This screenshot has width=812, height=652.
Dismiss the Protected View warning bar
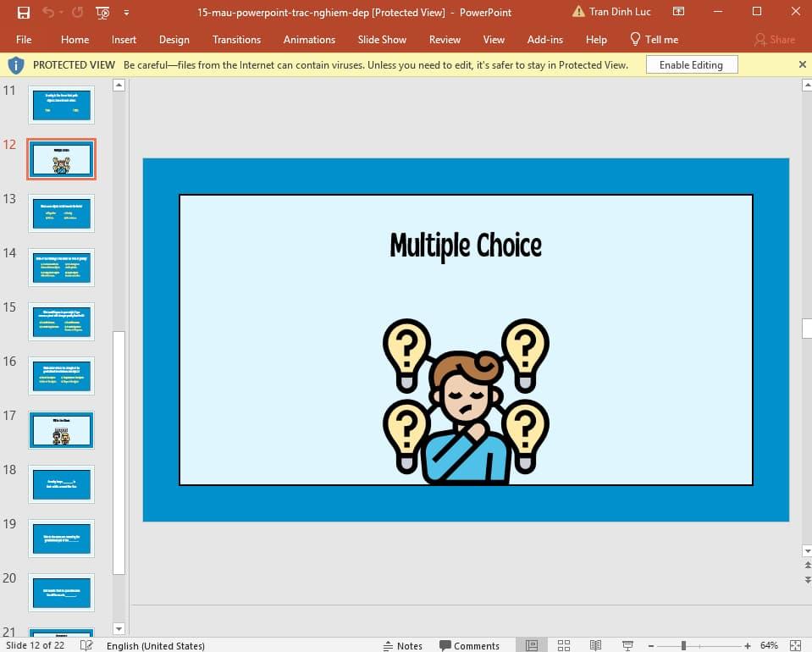[802, 64]
